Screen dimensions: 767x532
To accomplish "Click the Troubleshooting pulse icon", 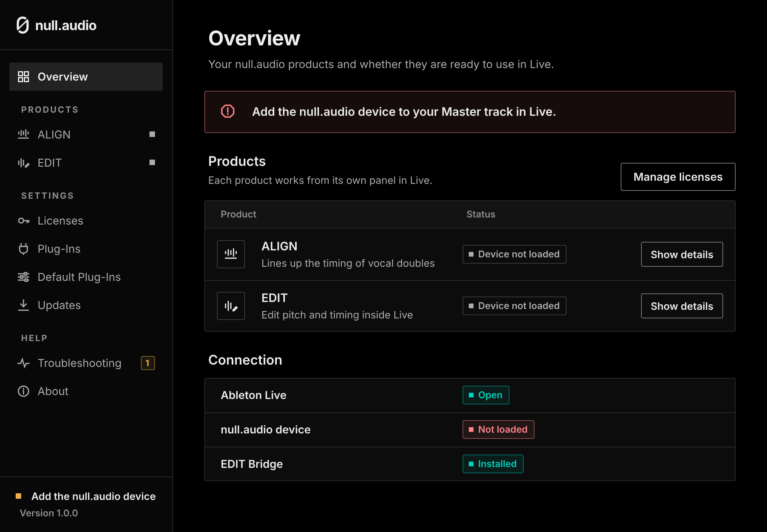I will coord(23,363).
